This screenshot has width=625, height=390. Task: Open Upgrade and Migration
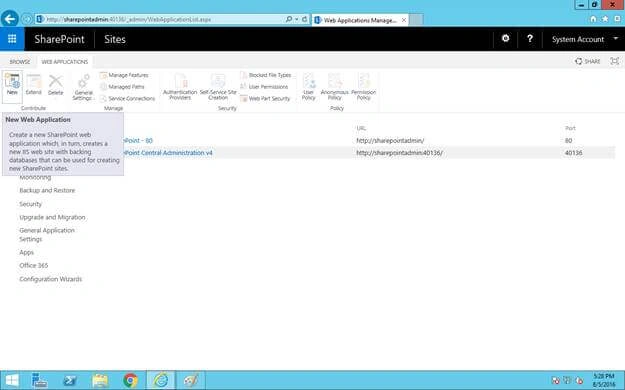click(52, 217)
